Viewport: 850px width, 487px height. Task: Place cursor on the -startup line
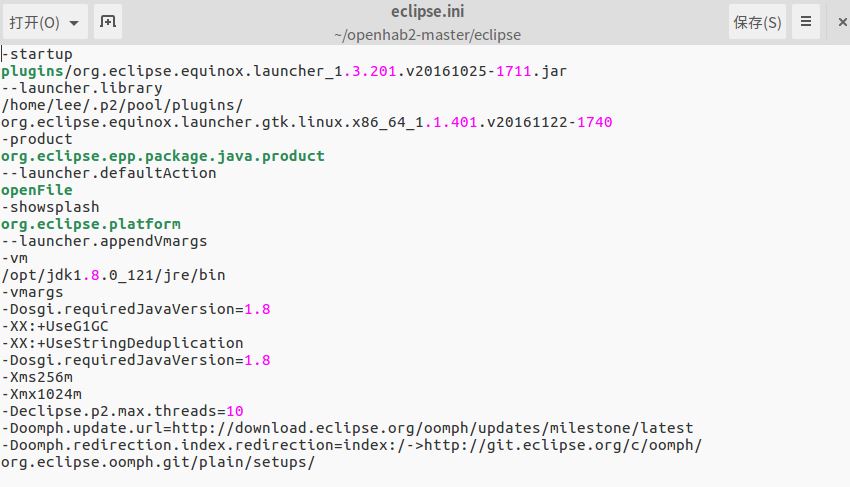tap(37, 54)
